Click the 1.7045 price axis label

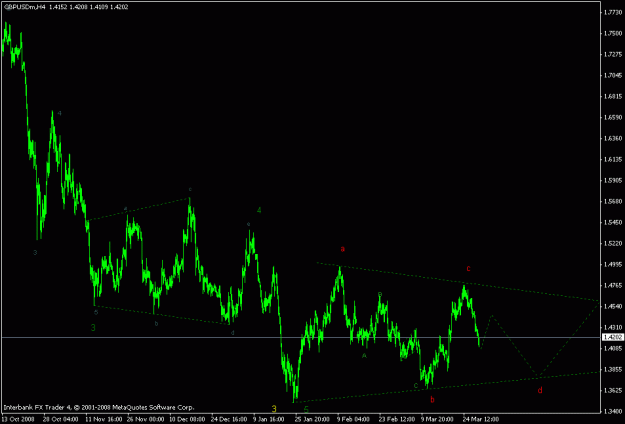click(612, 75)
